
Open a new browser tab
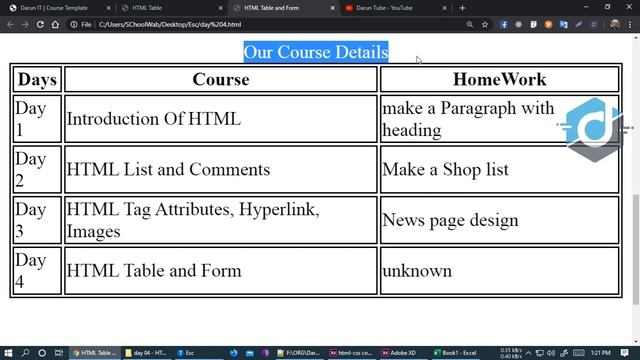coord(462,8)
